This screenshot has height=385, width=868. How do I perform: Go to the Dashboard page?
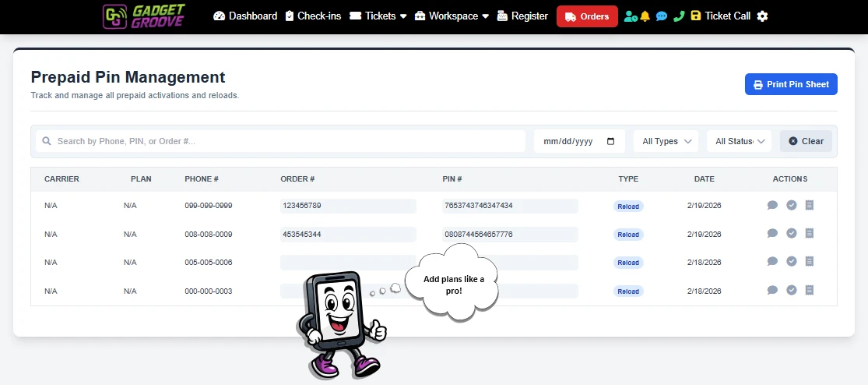tap(245, 16)
